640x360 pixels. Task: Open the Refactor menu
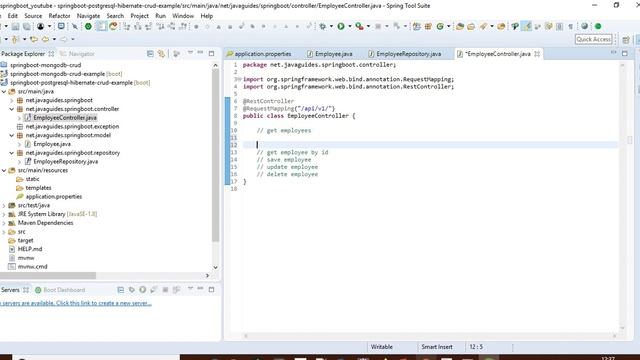(x=59, y=16)
